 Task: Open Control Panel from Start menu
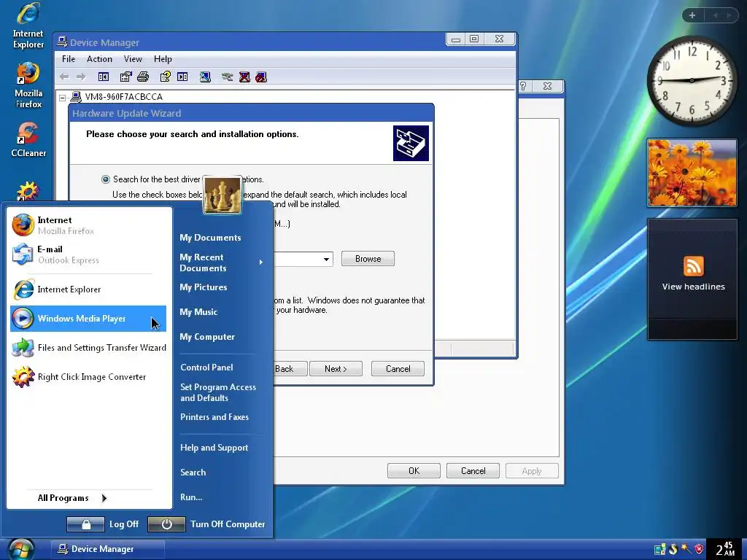(x=206, y=367)
